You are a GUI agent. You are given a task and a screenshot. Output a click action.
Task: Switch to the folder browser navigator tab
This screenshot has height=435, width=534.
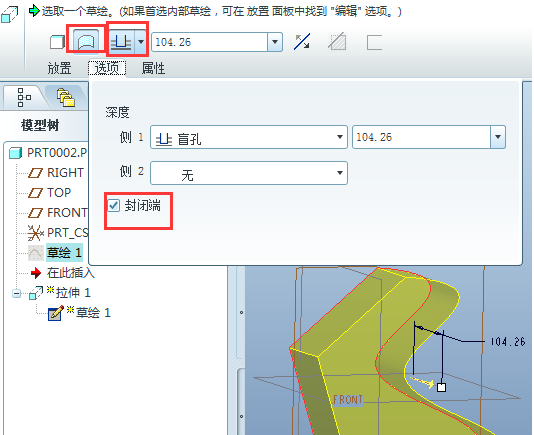pos(66,97)
